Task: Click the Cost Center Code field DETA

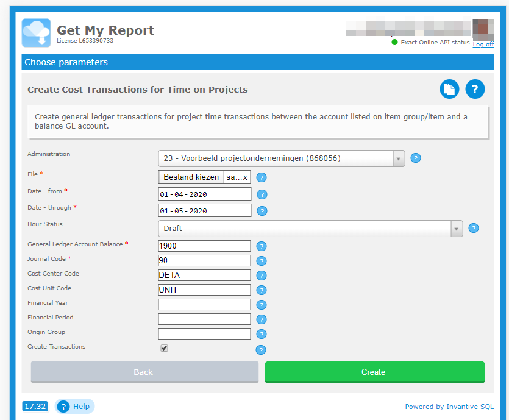Action: [x=204, y=276]
